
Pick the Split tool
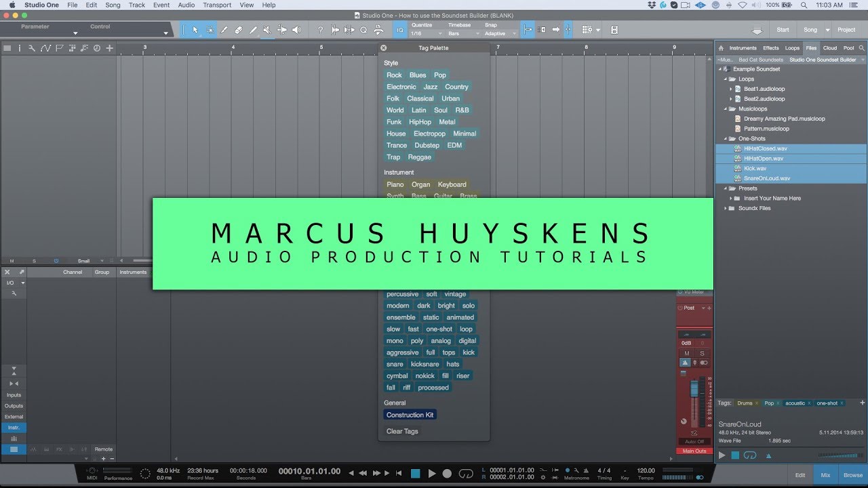tap(224, 30)
